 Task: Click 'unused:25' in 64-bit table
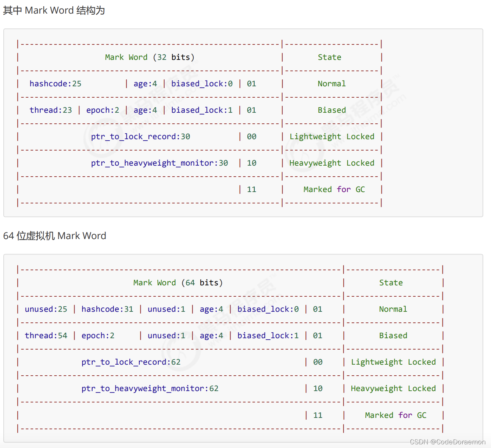click(x=46, y=309)
